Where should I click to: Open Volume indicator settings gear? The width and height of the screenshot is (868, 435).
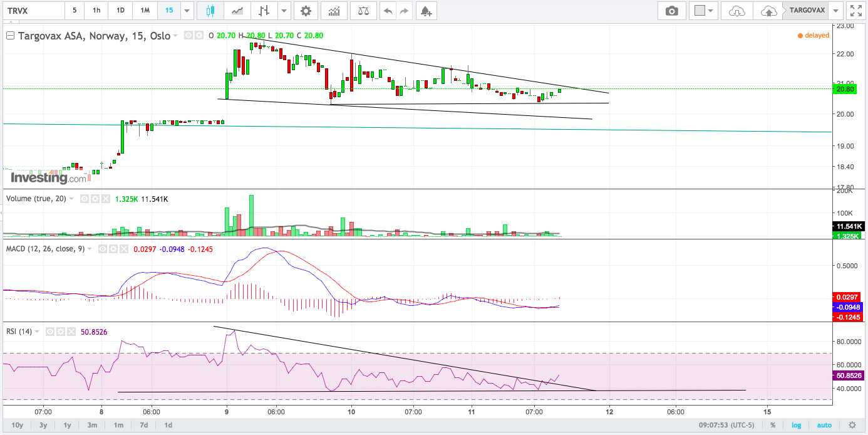pyautogui.click(x=96, y=199)
